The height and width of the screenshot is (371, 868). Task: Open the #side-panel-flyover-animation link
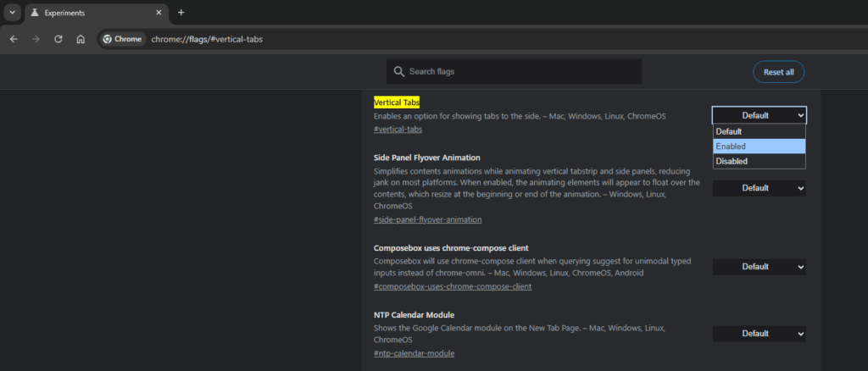point(427,219)
